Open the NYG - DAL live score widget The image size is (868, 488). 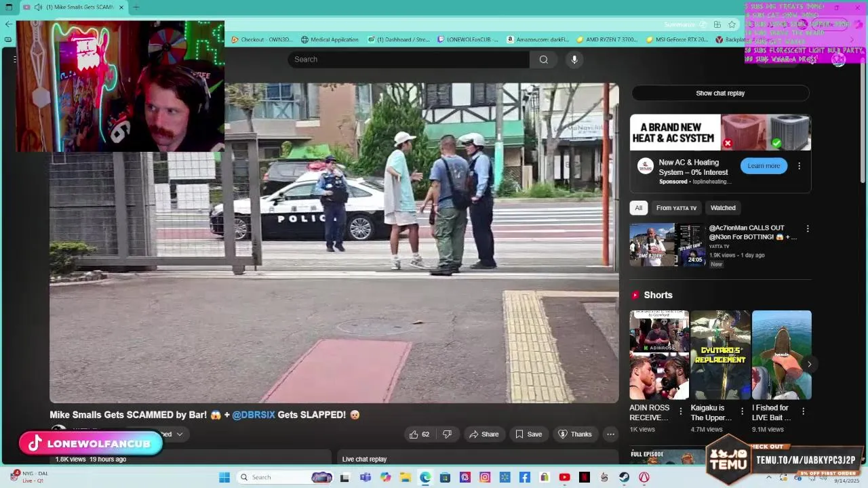pos(29,476)
